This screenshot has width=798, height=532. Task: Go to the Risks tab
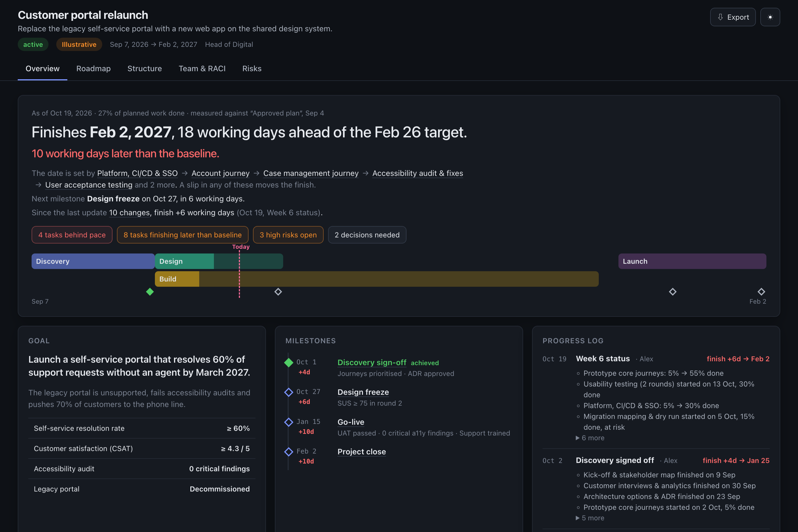pos(252,68)
